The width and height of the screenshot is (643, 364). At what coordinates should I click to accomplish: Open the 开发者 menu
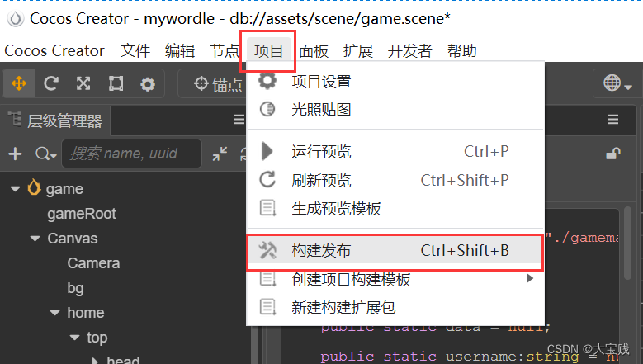tap(410, 51)
